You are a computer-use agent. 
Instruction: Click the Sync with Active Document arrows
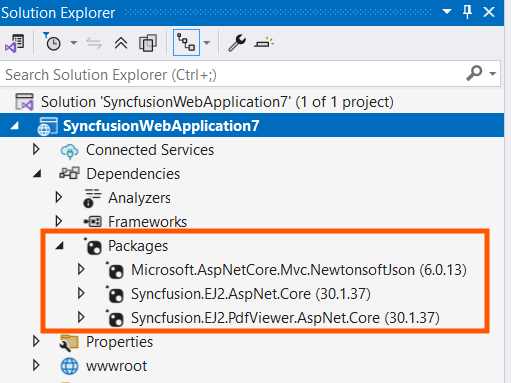[94, 43]
